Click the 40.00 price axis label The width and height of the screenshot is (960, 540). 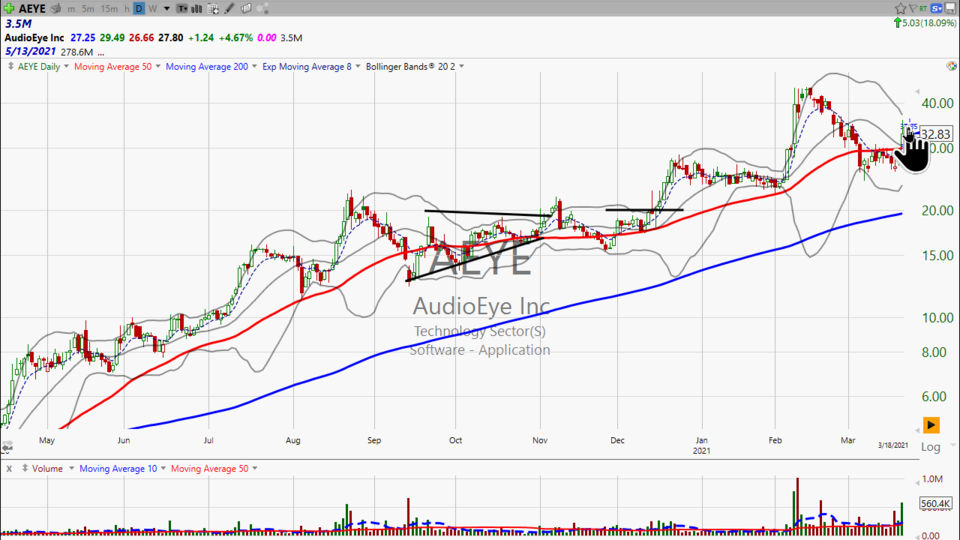pyautogui.click(x=937, y=103)
